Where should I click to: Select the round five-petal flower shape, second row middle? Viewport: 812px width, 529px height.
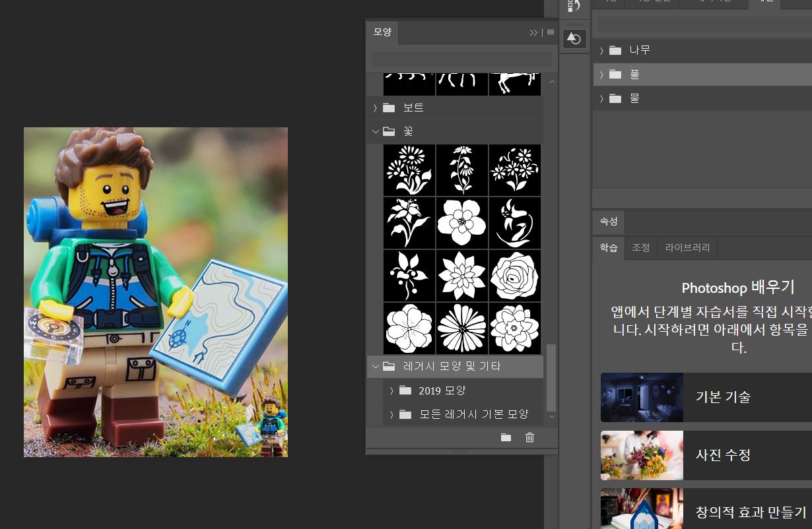pyautogui.click(x=462, y=223)
